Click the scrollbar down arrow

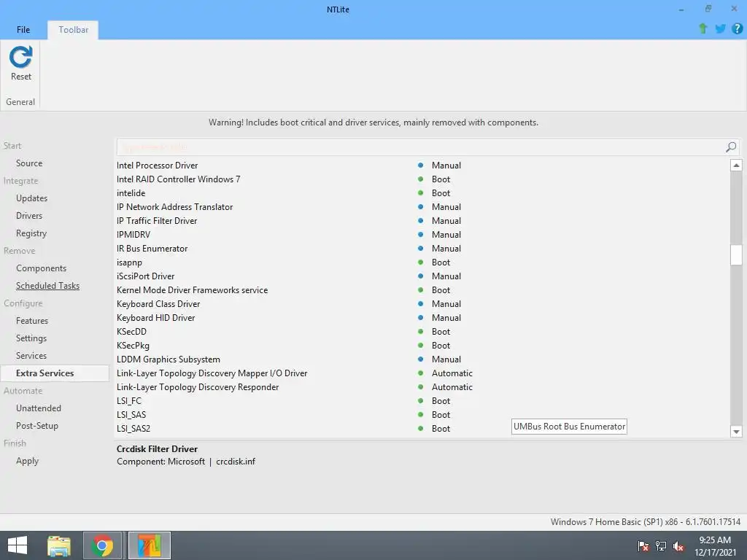[x=736, y=432]
